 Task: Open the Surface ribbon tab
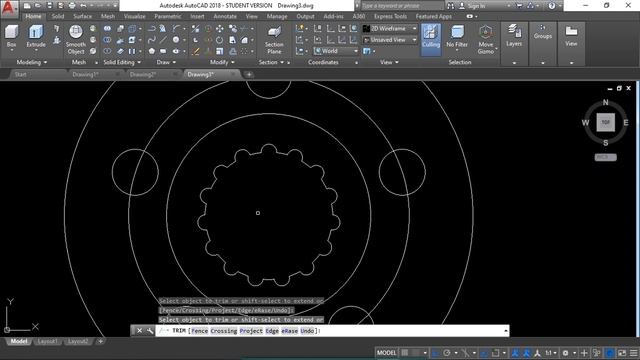click(x=82, y=16)
